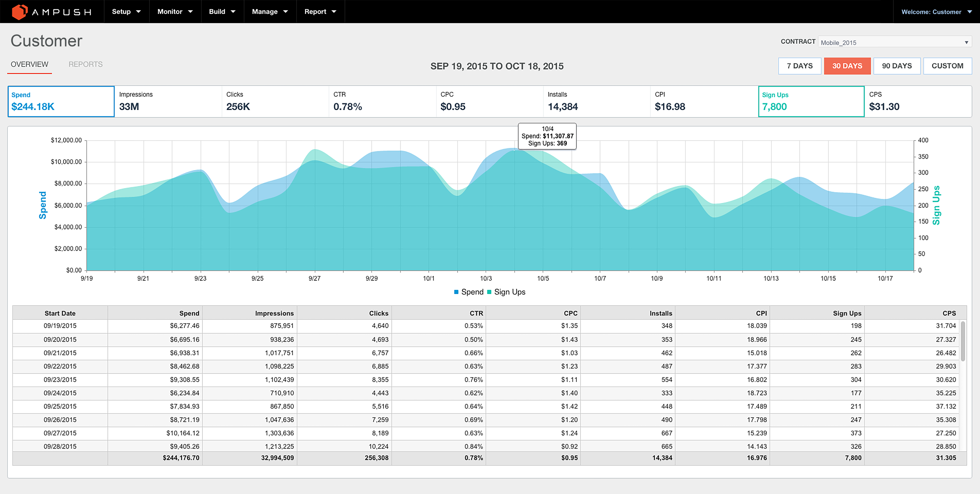Click the 1,303,636 impressions value
The image size is (980, 494).
(279, 433)
